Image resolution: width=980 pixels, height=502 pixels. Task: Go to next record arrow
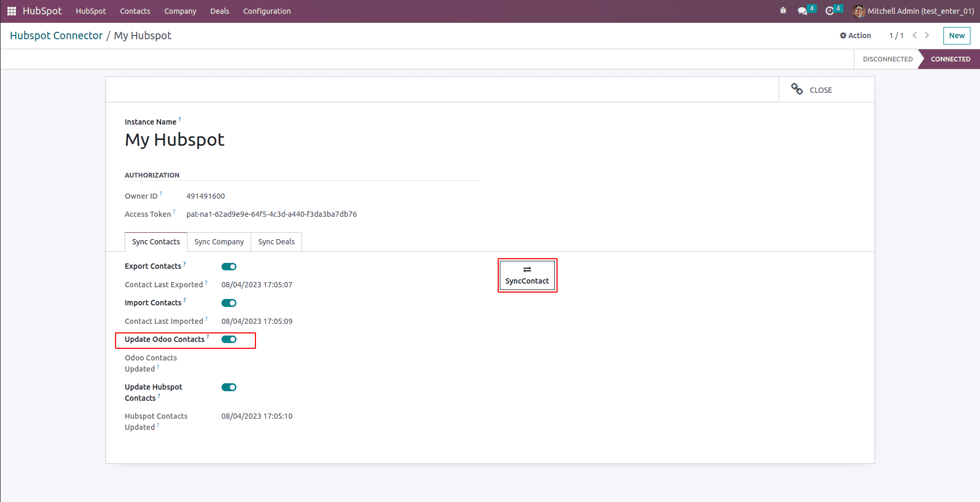[927, 36]
